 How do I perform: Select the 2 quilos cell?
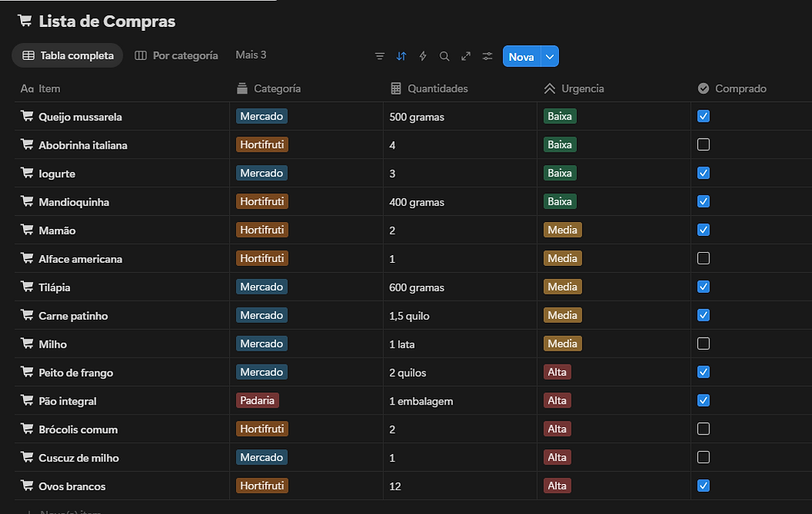[460, 373]
